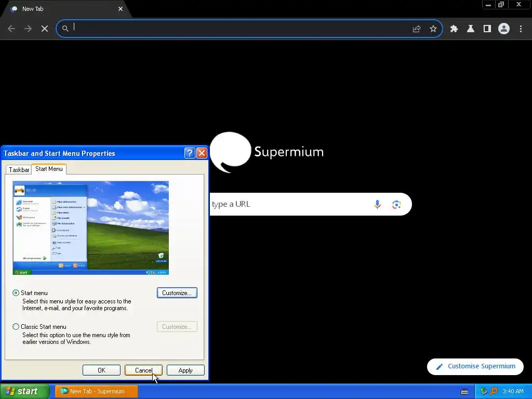
Task: Select the Classic Start menu radio button
Action: (x=16, y=327)
